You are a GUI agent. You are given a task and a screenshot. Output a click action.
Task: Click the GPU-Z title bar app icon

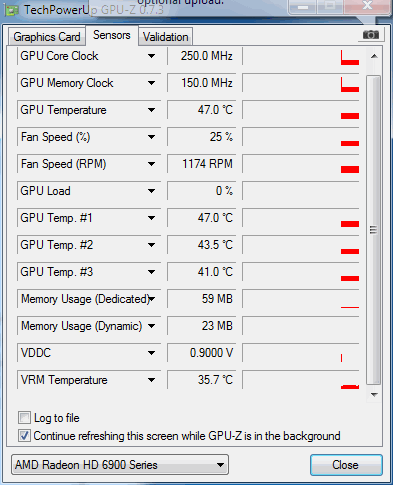[x=11, y=10]
